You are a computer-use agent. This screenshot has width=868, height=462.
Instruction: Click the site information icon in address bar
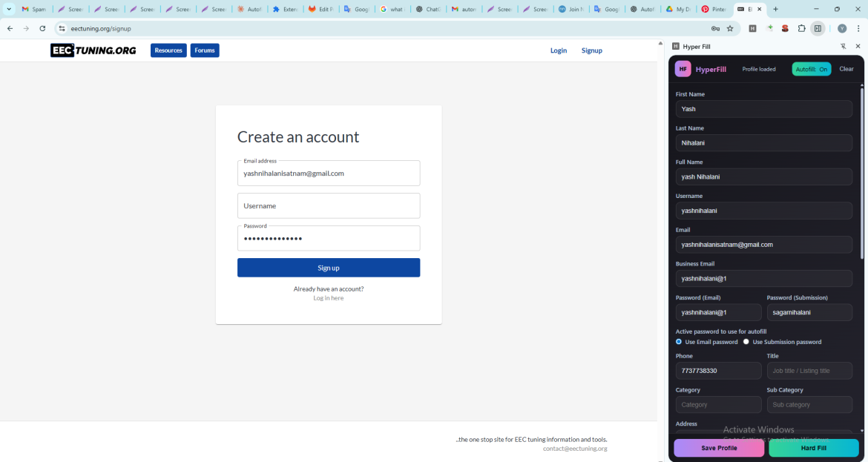pyautogui.click(x=62, y=28)
